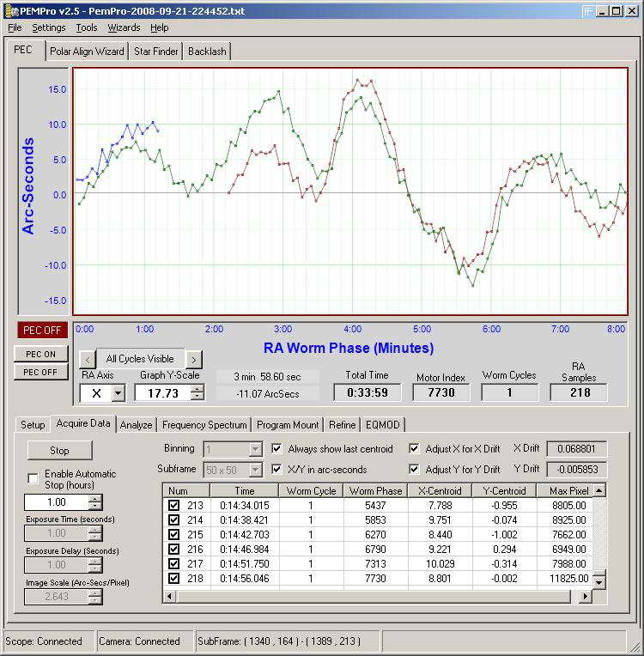Screen dimensions: 644x656
Task: Decrease Automatic Stop hours spinner down
Action: coord(95,506)
